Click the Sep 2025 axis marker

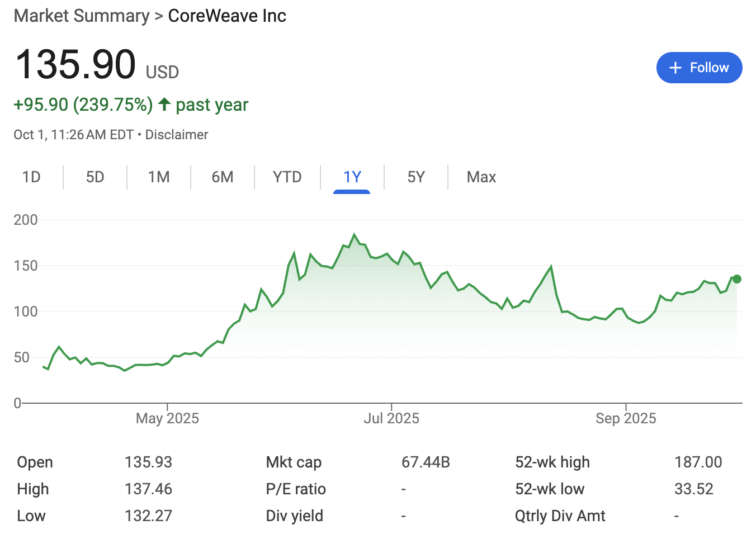coord(626,418)
